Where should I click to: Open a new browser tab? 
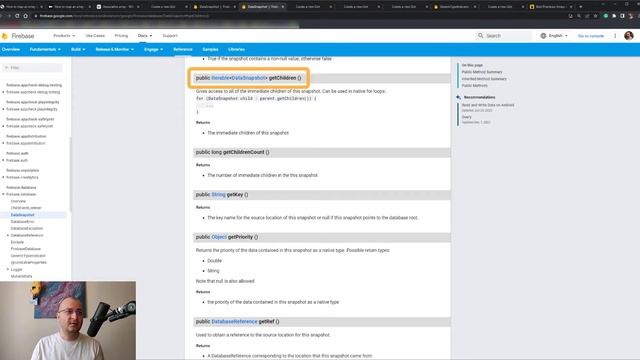coord(581,7)
